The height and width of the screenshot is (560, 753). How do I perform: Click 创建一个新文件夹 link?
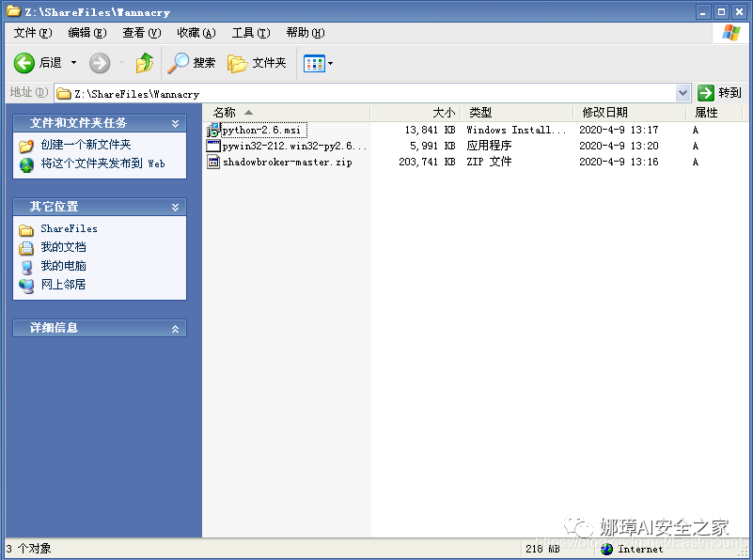(86, 145)
